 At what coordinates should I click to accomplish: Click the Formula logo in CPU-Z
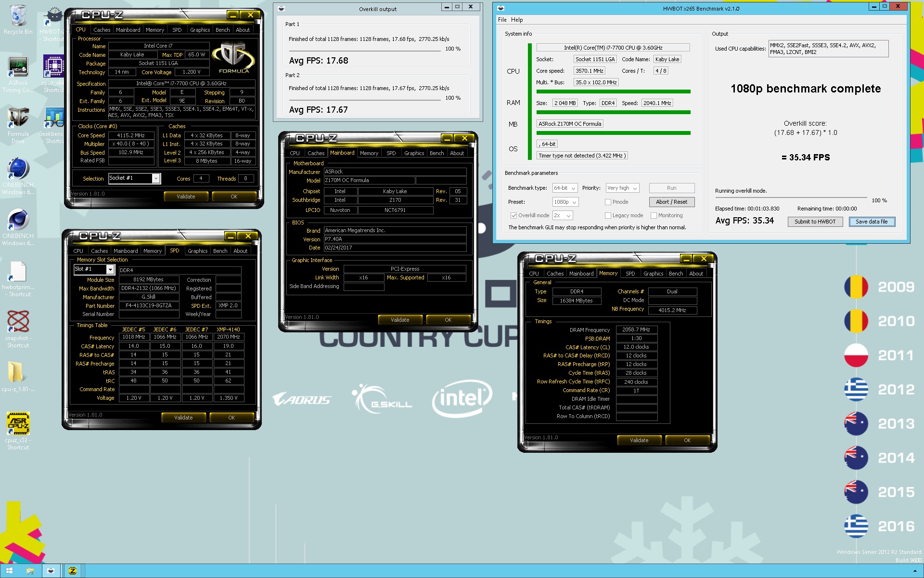click(x=233, y=58)
